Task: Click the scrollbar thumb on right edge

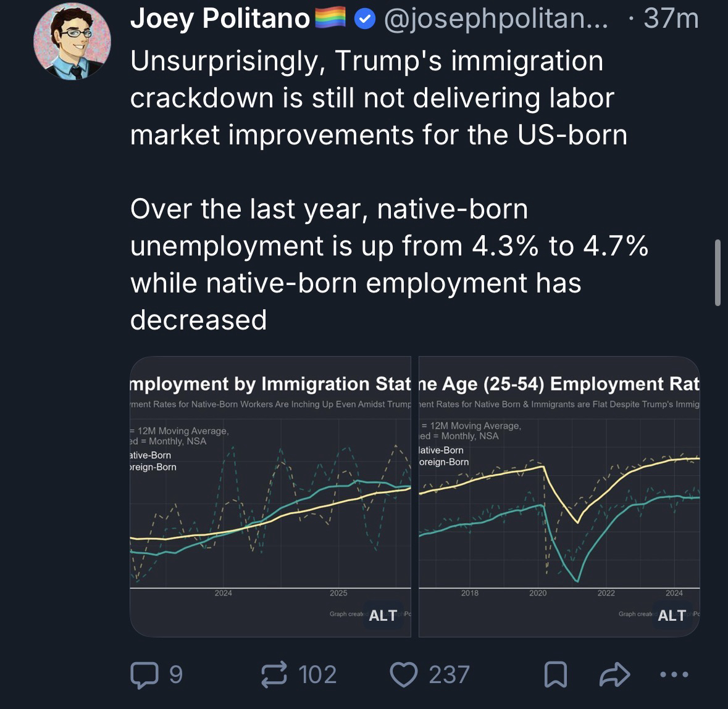Action: click(x=718, y=273)
